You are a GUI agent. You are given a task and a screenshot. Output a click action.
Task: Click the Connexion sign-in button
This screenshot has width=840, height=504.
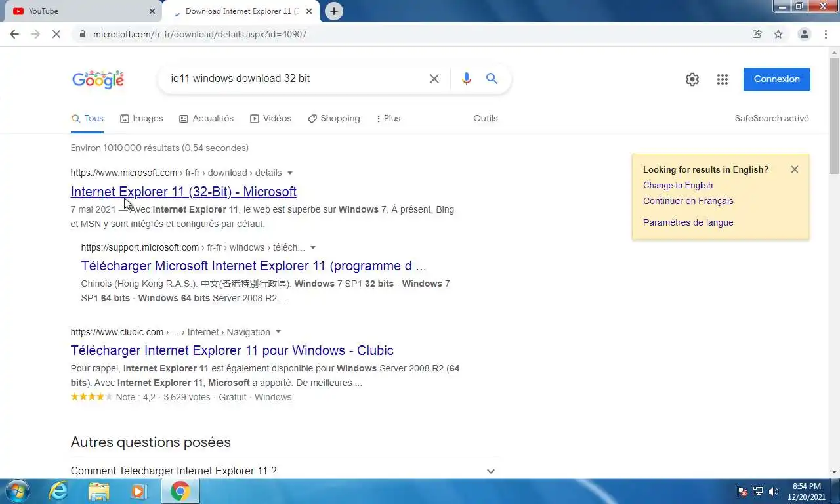tap(777, 79)
